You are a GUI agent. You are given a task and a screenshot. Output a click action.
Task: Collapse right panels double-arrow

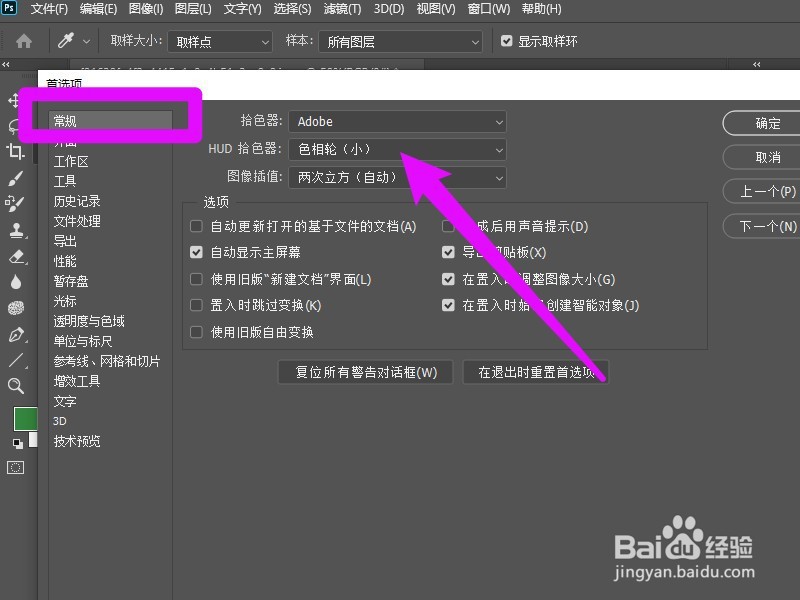click(757, 64)
